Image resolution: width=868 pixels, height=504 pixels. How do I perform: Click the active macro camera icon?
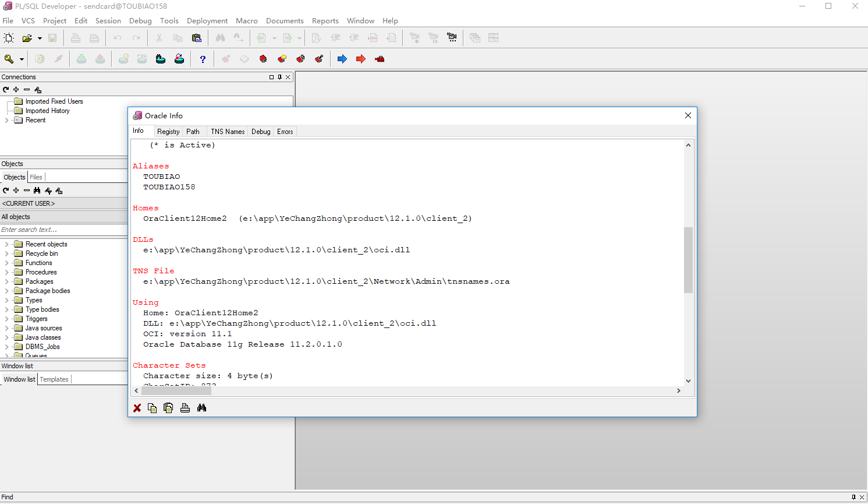pos(452,38)
